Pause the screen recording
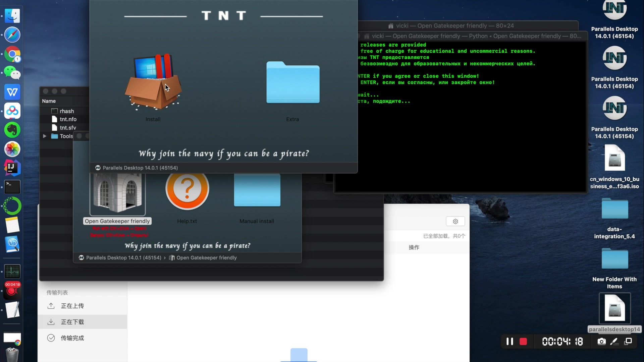The image size is (644, 362). tap(509, 341)
